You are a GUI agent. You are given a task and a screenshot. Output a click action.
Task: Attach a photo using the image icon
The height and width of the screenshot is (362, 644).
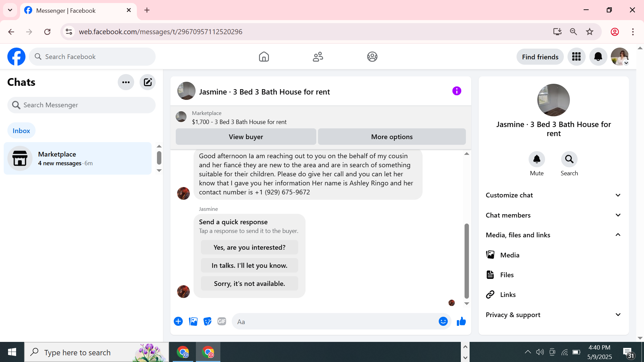tap(193, 321)
